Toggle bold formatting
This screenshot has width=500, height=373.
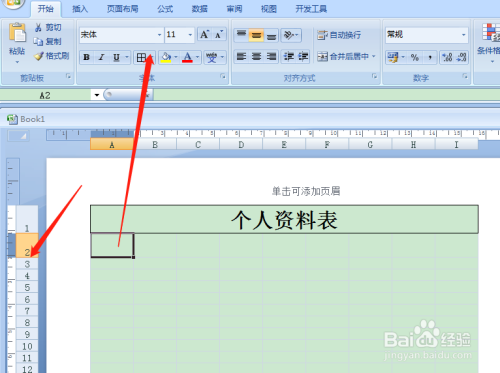86,57
